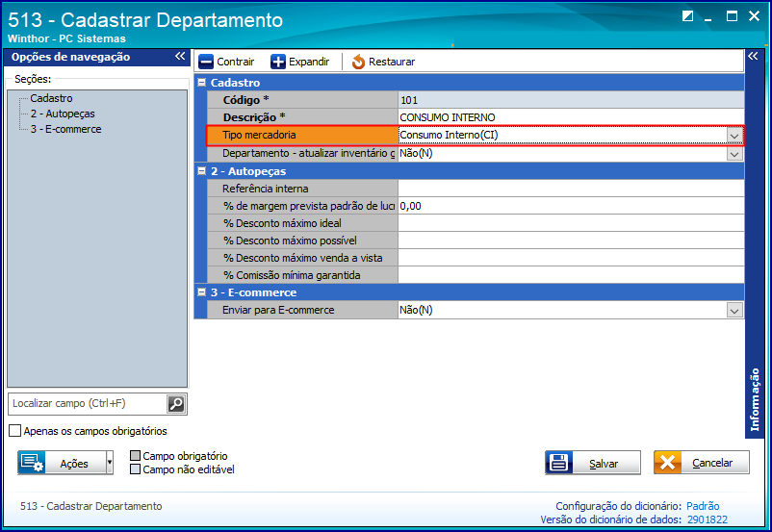Image resolution: width=772 pixels, height=532 pixels.
Task: Click the vertical Informação panel tab
Action: (x=755, y=399)
